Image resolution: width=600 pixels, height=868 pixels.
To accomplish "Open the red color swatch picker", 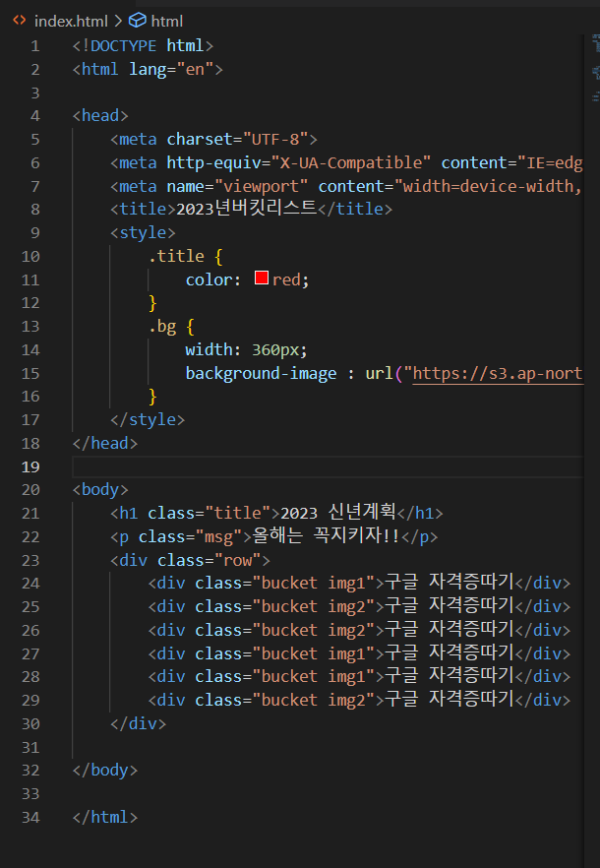I will (x=262, y=278).
